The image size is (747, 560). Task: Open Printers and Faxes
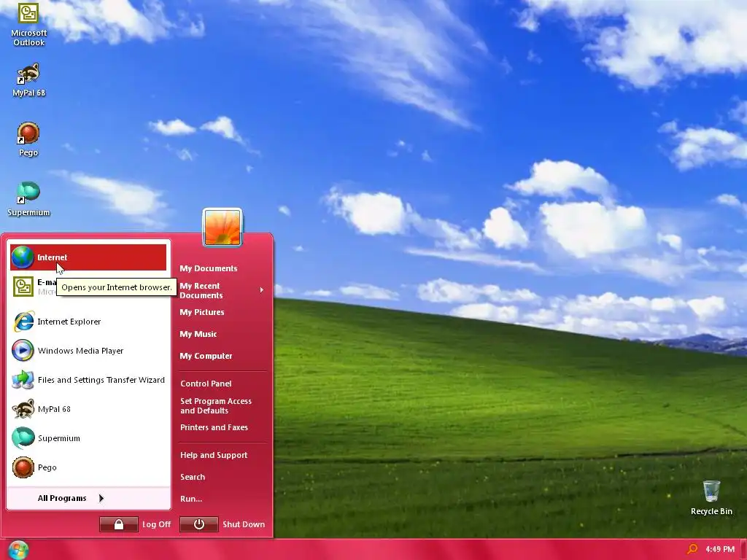[x=214, y=427]
